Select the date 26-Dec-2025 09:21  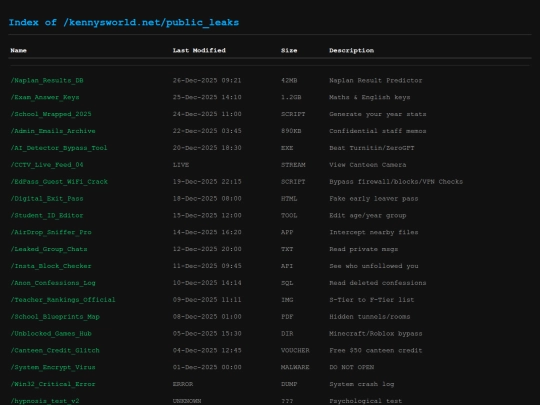[207, 81]
